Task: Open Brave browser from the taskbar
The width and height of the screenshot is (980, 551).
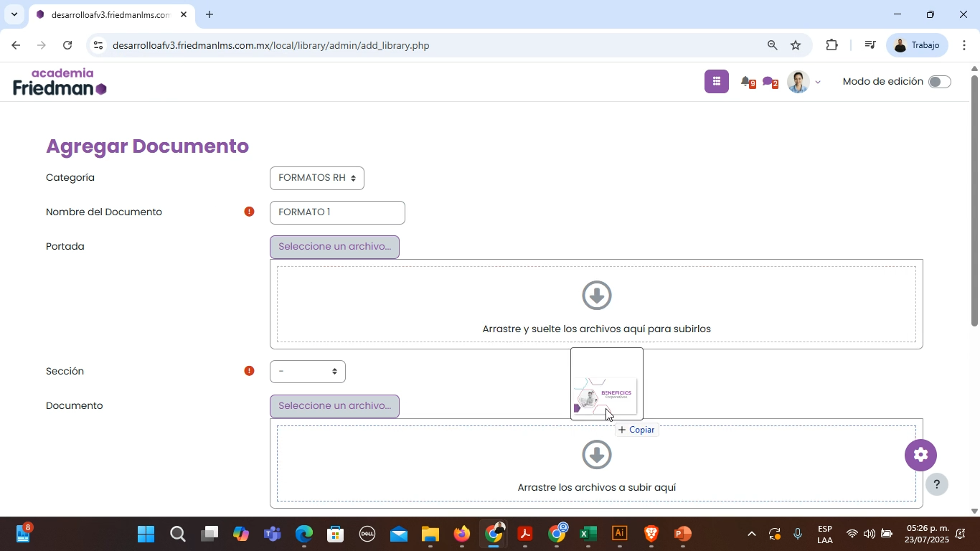Action: [651, 534]
